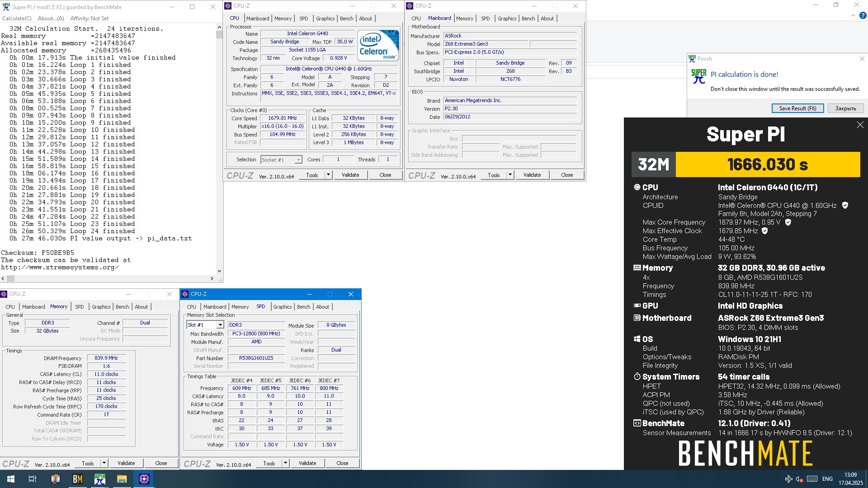
Task: Click airplane mode tray icon
Action: [788, 479]
